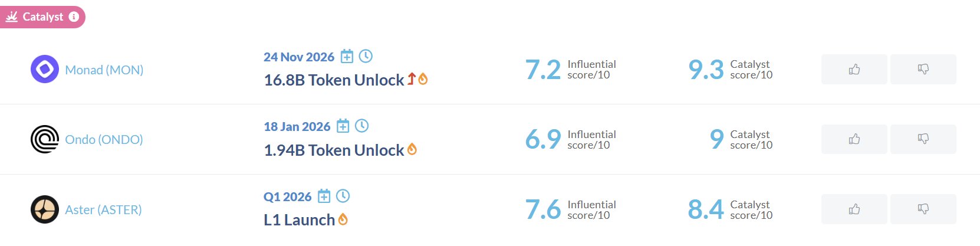Screen dimensions: 980x246
Task: Select the Catalyst tag label
Action: pyautogui.click(x=42, y=17)
